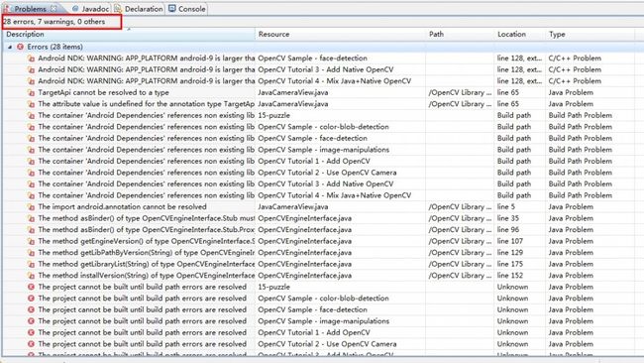Image resolution: width=644 pixels, height=363 pixels.
Task: Click the error icon on the Tutorial 4 NDK warning row
Action: [31, 81]
